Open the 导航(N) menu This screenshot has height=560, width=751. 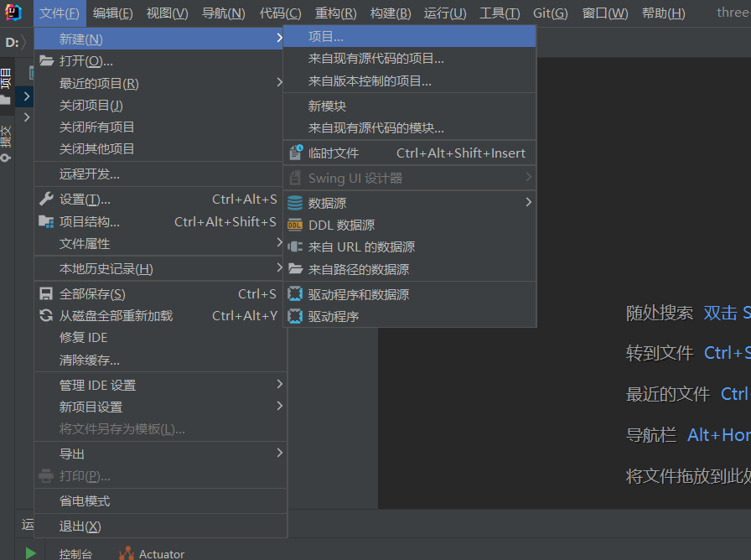[223, 13]
